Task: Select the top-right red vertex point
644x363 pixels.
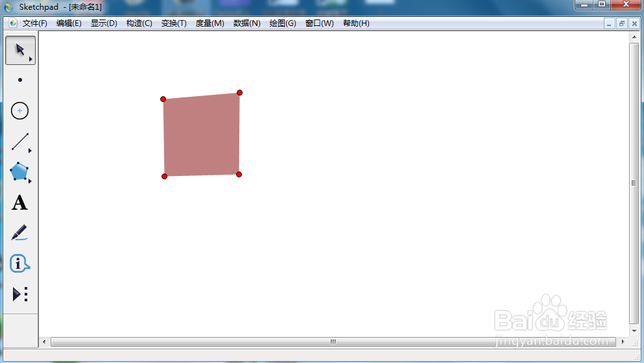Action: click(239, 92)
